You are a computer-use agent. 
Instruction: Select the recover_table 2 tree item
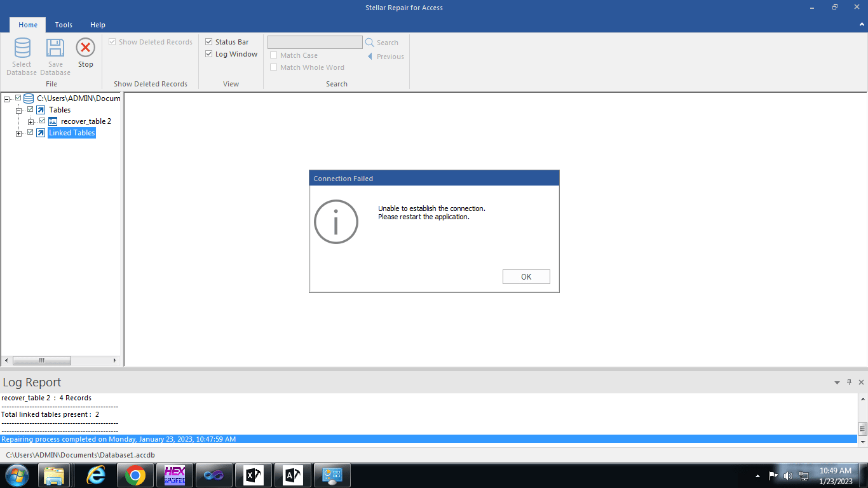pos(86,121)
